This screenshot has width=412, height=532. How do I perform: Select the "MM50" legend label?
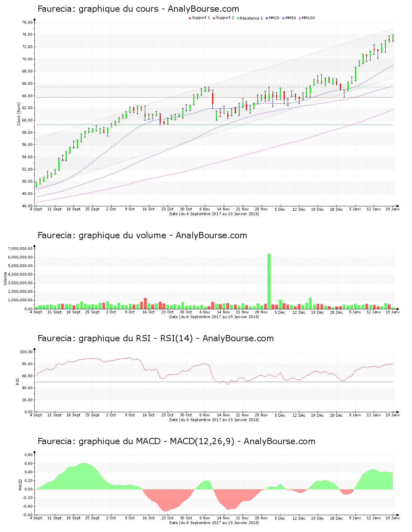pyautogui.click(x=290, y=18)
